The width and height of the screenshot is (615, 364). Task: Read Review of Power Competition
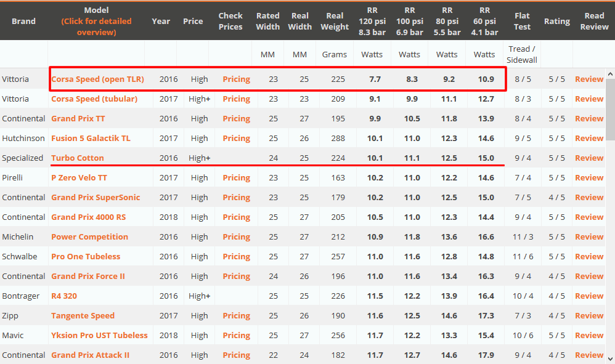pyautogui.click(x=589, y=237)
